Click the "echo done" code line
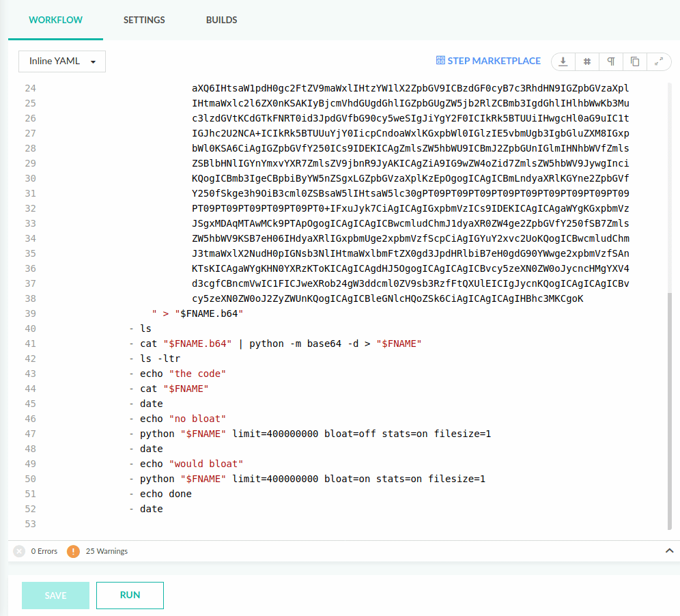The height and width of the screenshot is (616, 680). pos(165,494)
